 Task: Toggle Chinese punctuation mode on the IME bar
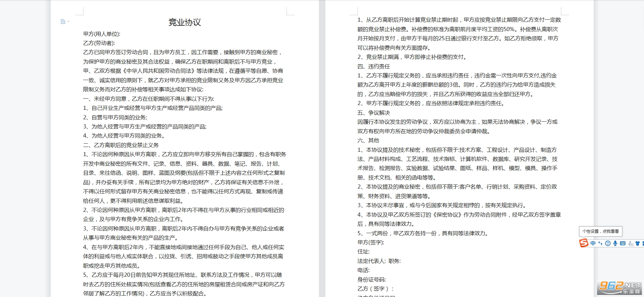tap(600, 243)
